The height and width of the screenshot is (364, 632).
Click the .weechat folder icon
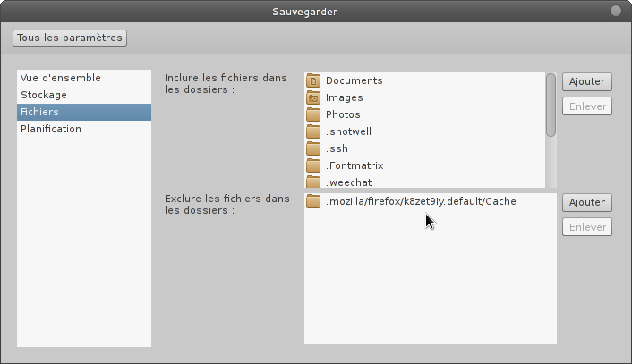[313, 182]
